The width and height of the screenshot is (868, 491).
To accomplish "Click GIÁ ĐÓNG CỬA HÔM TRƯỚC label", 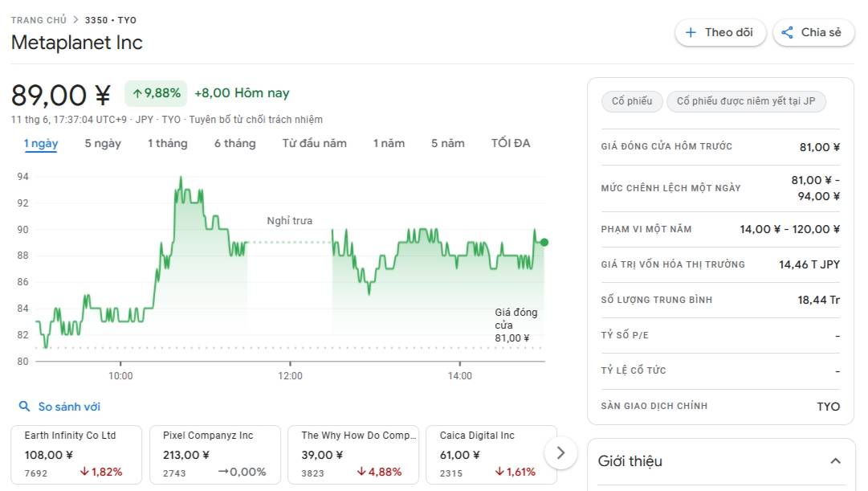I will [x=666, y=146].
